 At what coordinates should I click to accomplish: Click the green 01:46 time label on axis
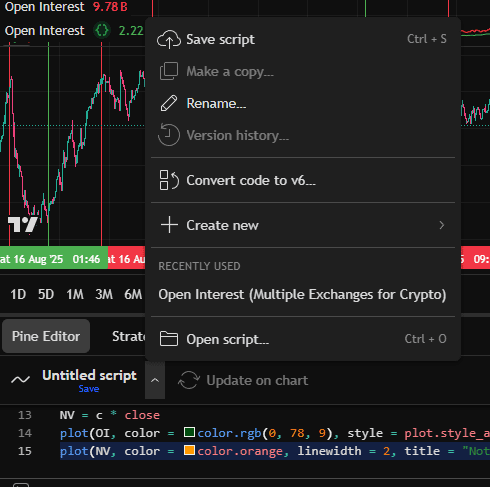[x=54, y=259]
